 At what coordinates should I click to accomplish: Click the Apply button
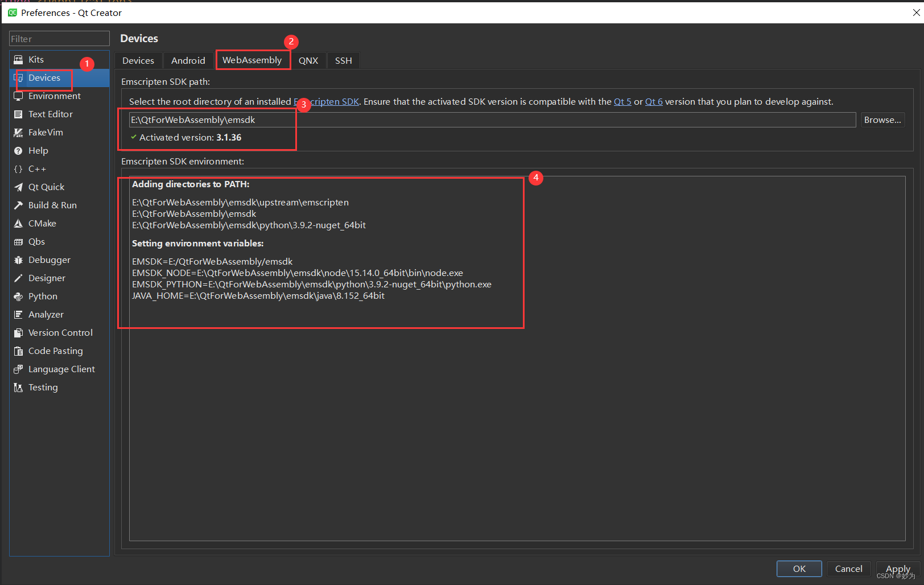(x=898, y=568)
